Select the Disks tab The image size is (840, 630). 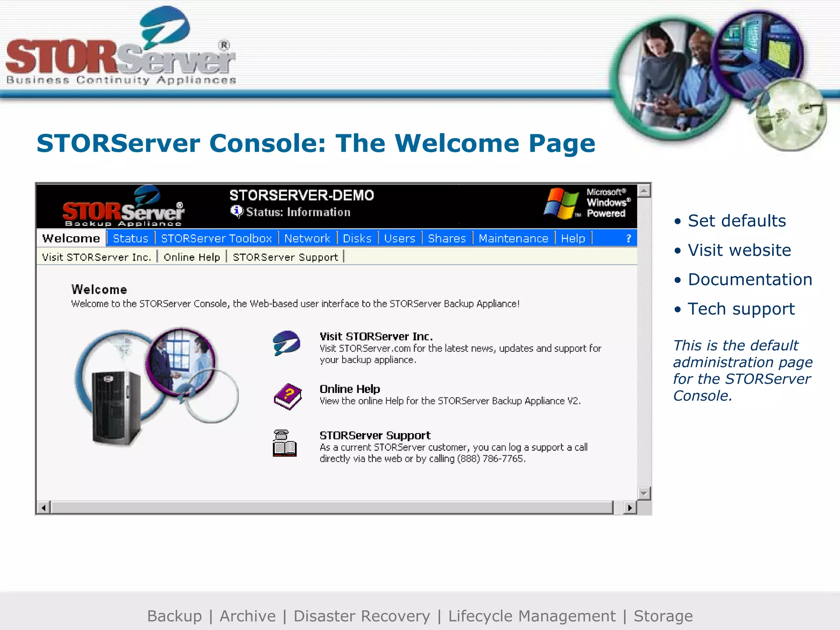357,238
